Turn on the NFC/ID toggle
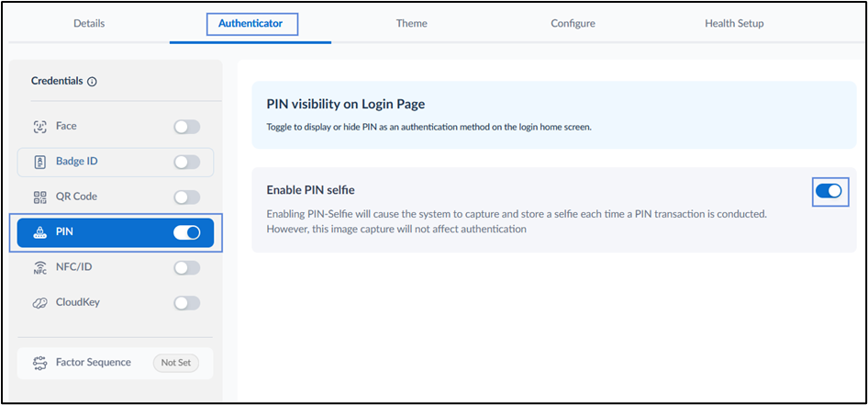The height and width of the screenshot is (405, 868). 186,268
